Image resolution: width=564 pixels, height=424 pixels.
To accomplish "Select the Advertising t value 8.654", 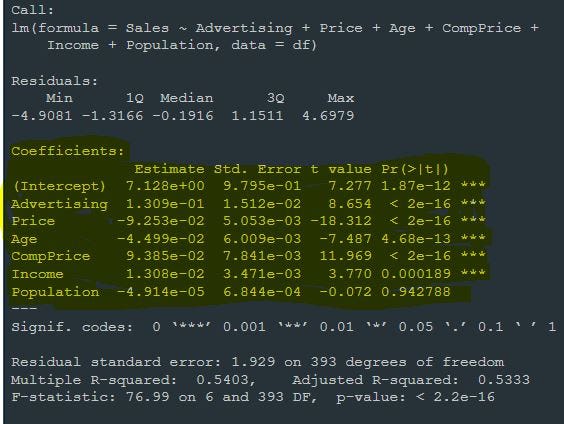I will tap(350, 204).
